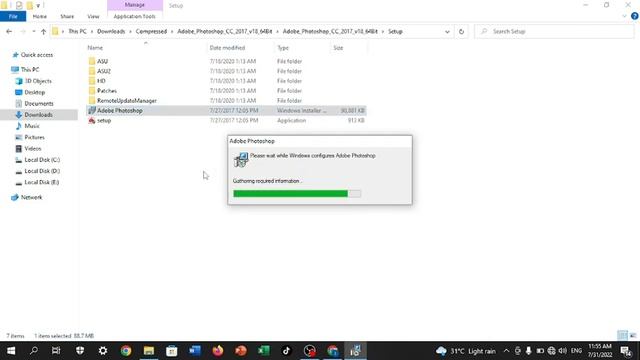Open the recent locations dropdown arrow

(x=33, y=31)
